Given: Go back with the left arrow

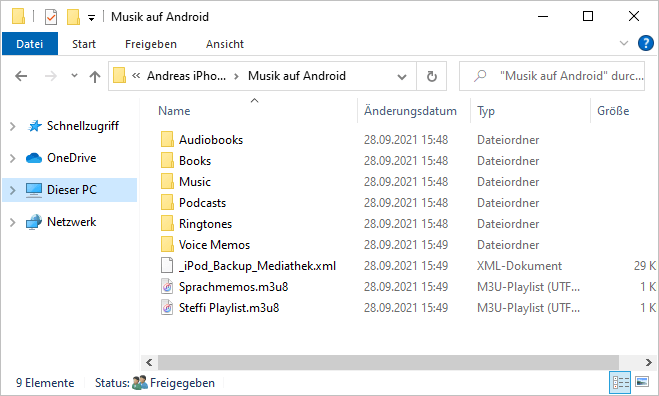Looking at the screenshot, I should tap(21, 76).
